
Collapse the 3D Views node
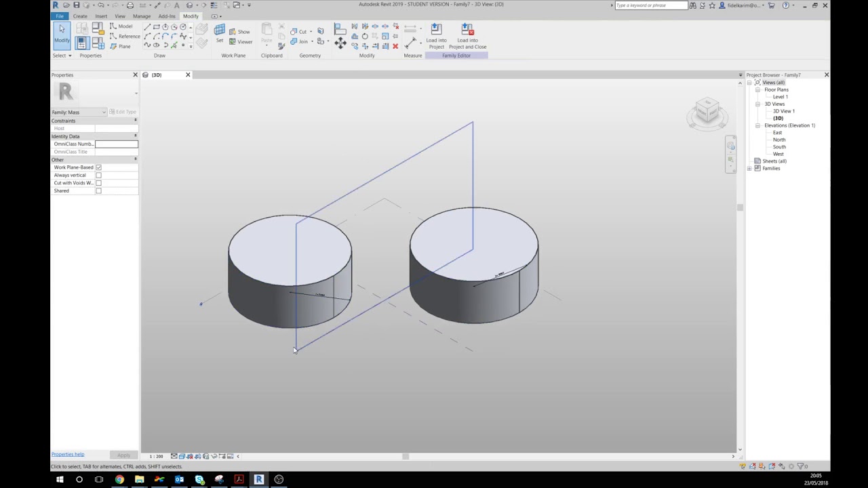point(757,104)
